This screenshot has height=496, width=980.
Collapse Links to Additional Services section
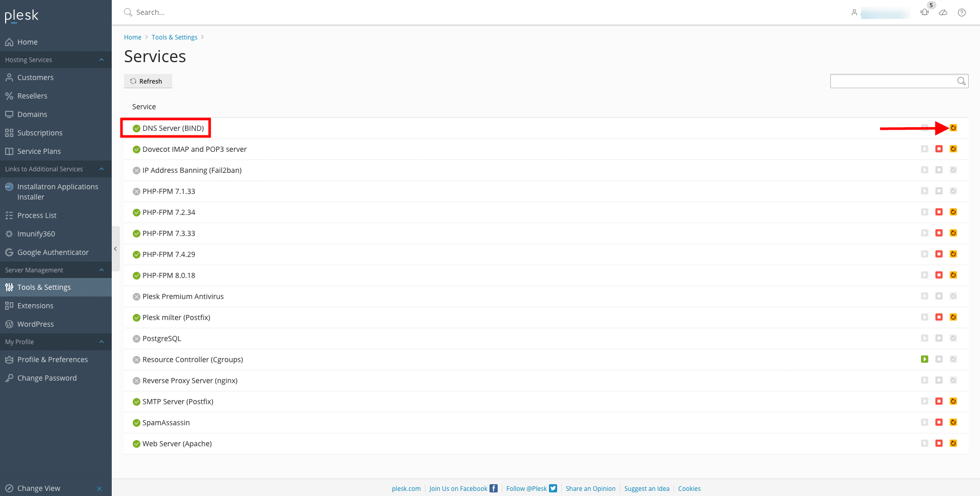pos(101,169)
